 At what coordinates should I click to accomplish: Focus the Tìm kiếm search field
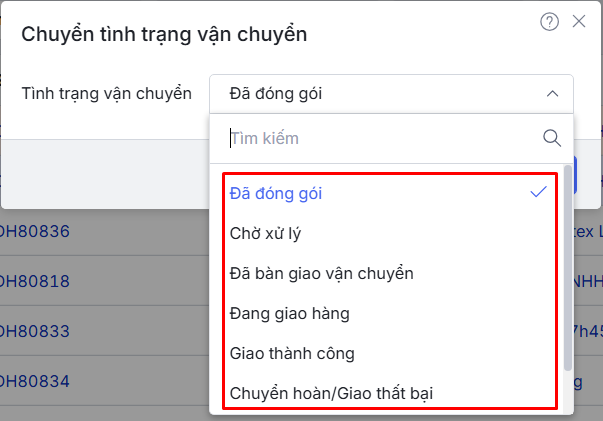[x=380, y=138]
